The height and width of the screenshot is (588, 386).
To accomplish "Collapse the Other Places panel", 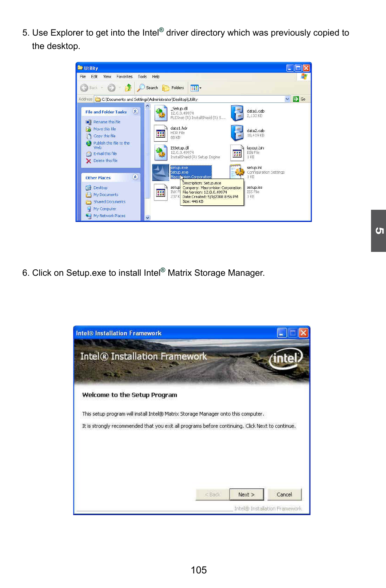I will pyautogui.click(x=136, y=177).
